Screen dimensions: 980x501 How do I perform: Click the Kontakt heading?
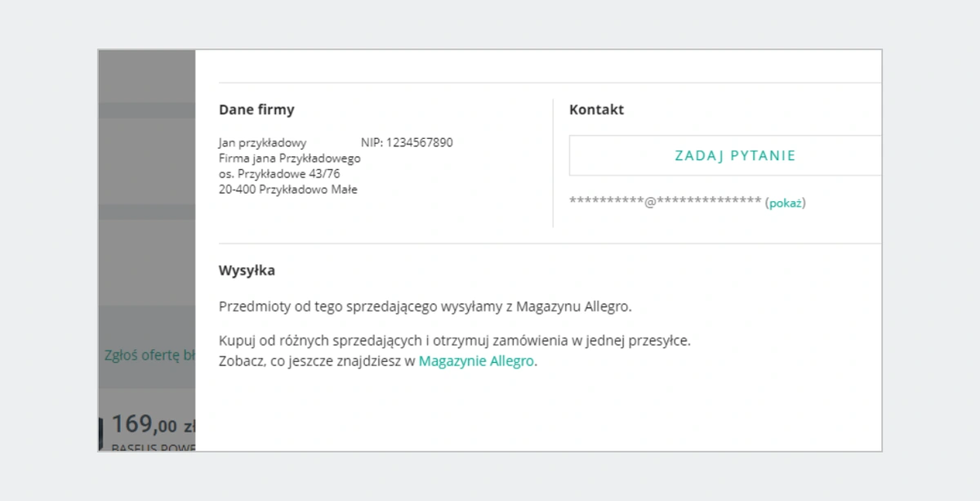click(596, 110)
